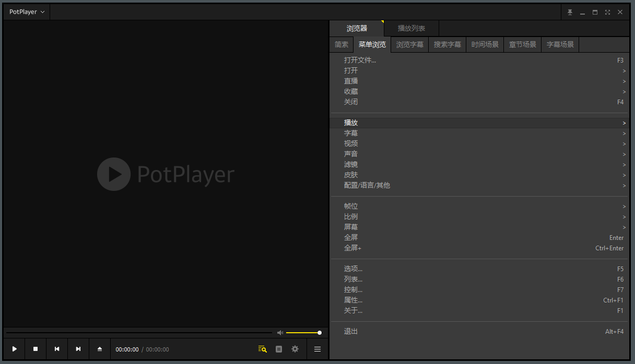Skip to next track
635x364 pixels.
tap(78, 349)
